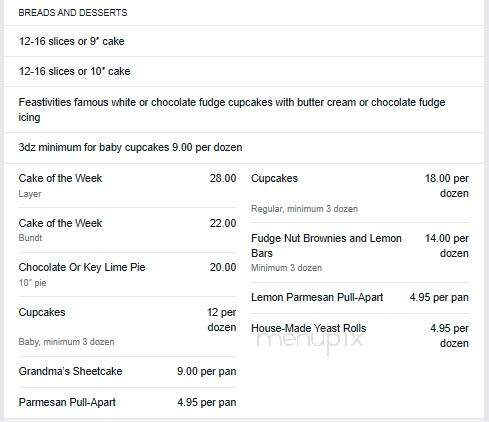Click the 20.00 pie price

(x=223, y=267)
